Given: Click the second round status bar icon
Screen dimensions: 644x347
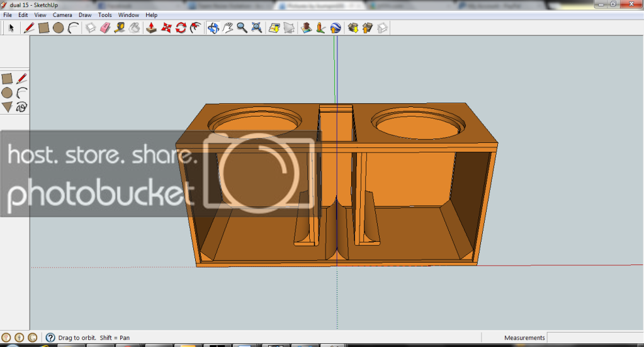Looking at the screenshot, I should pyautogui.click(x=19, y=338).
